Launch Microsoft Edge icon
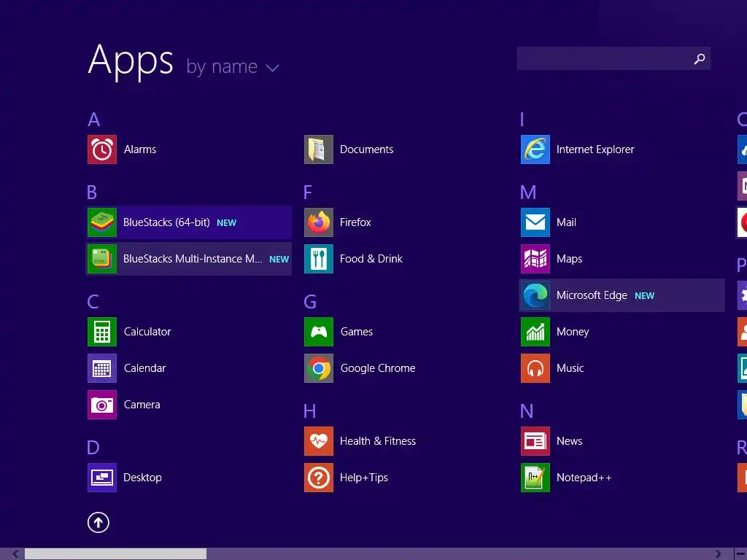Screen dimensions: 747x560 click(x=535, y=296)
